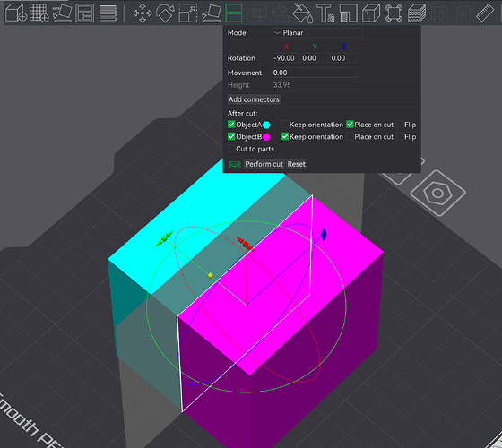
Task: Select the Move gizmo tool
Action: 143,13
